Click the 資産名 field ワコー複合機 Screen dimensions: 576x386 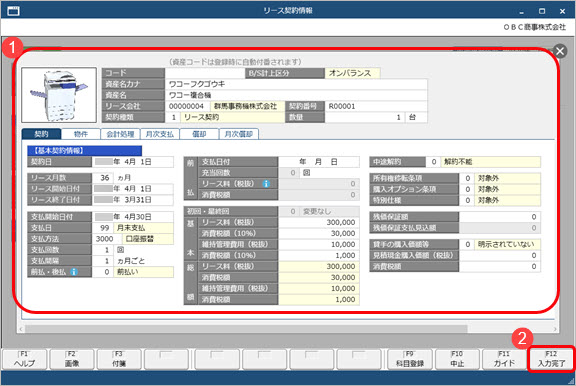pyautogui.click(x=296, y=95)
